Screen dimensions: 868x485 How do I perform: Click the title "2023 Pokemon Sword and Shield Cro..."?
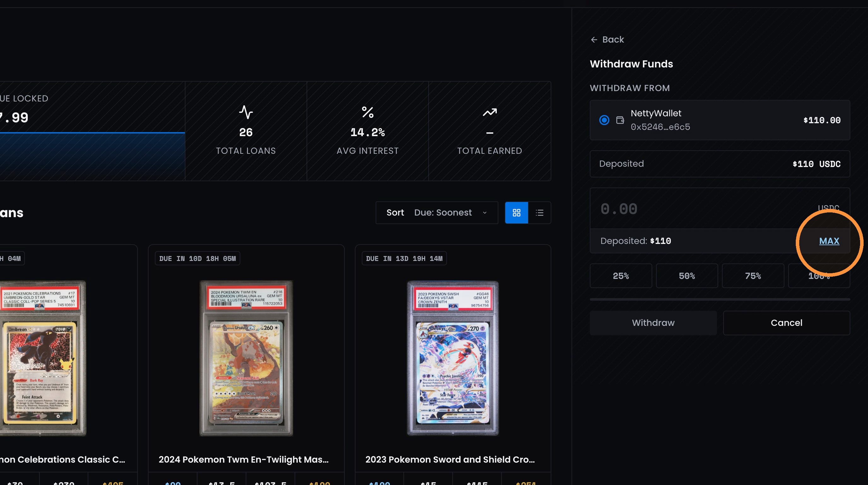click(450, 459)
